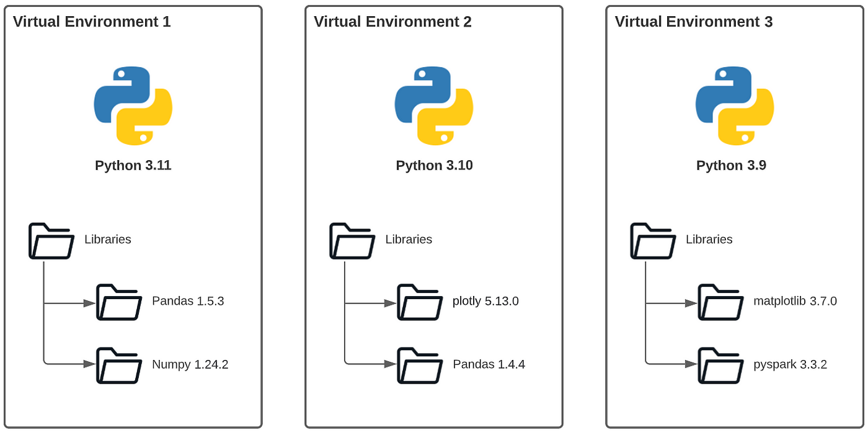Select the "Pandas 1.4.4" text
The height and width of the screenshot is (432, 868).
point(489,364)
